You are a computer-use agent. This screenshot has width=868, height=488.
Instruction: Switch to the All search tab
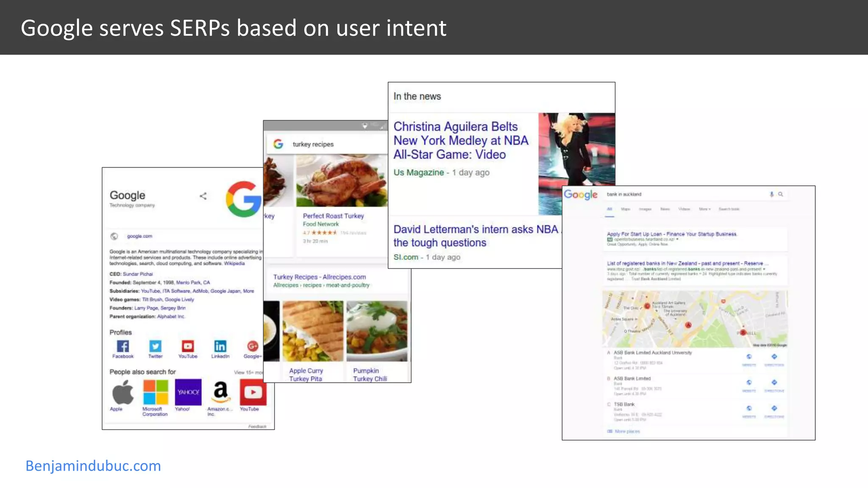click(x=609, y=209)
